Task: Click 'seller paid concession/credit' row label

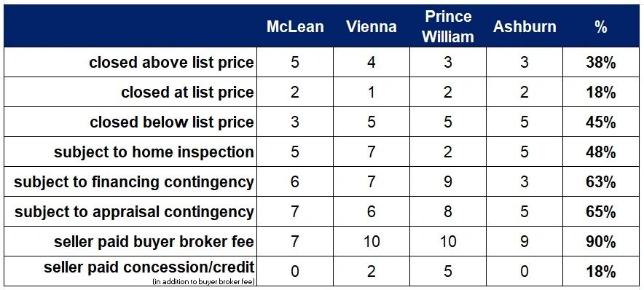Action: [149, 267]
